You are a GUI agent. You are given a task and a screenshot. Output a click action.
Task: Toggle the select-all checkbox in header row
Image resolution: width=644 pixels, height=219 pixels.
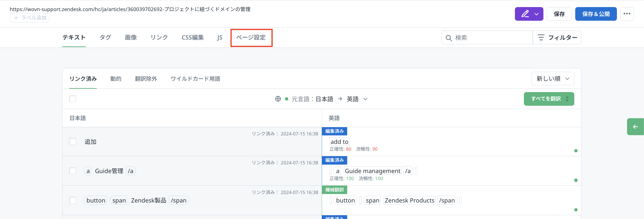point(73,99)
